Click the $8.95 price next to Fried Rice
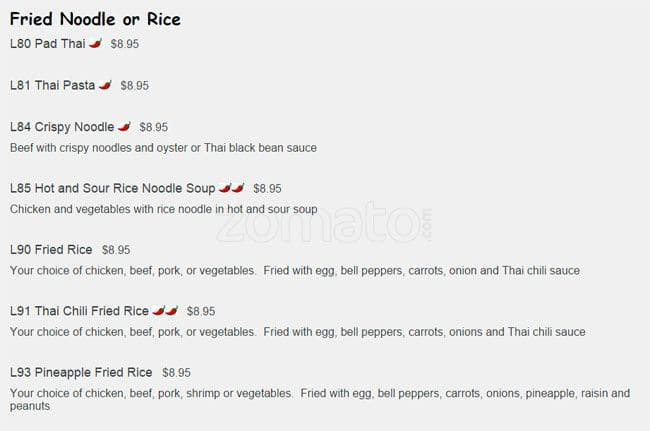This screenshot has height=431, width=650. point(116,250)
